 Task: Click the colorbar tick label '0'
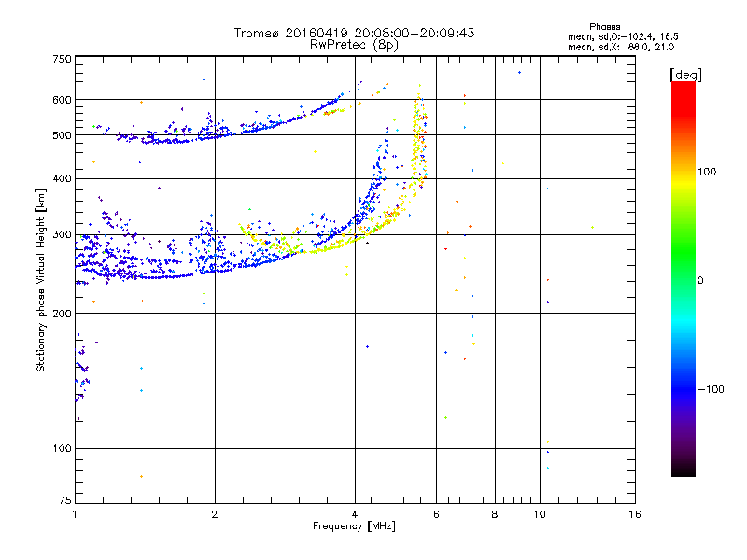point(700,281)
